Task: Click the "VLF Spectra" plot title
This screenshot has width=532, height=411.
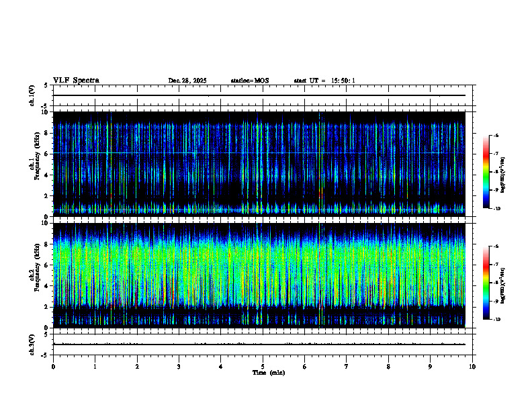Action: tap(76, 81)
